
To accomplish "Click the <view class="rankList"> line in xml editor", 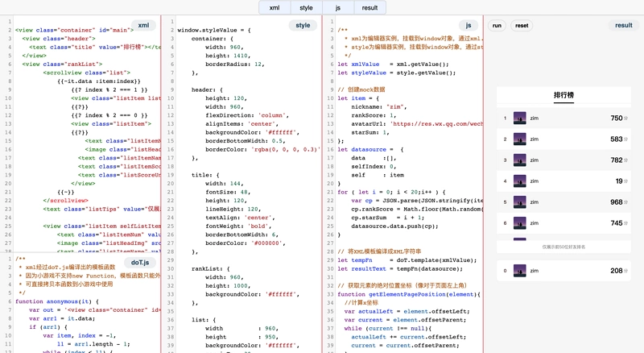I will tap(62, 64).
